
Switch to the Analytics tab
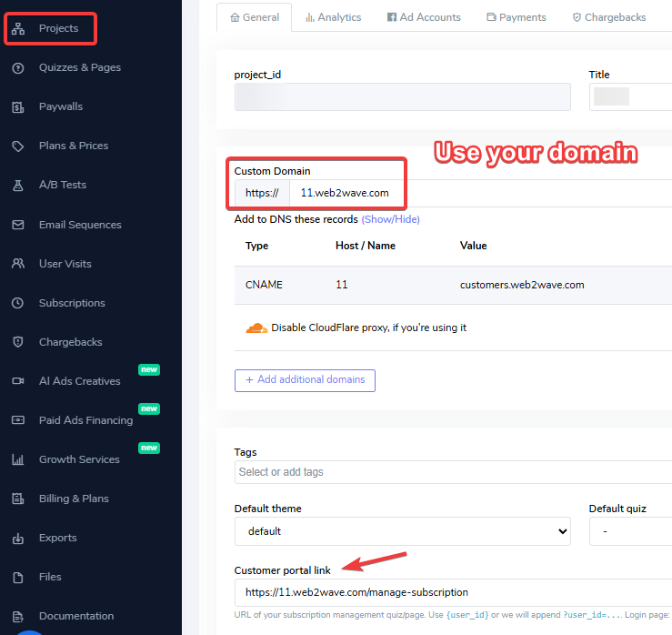coord(333,17)
